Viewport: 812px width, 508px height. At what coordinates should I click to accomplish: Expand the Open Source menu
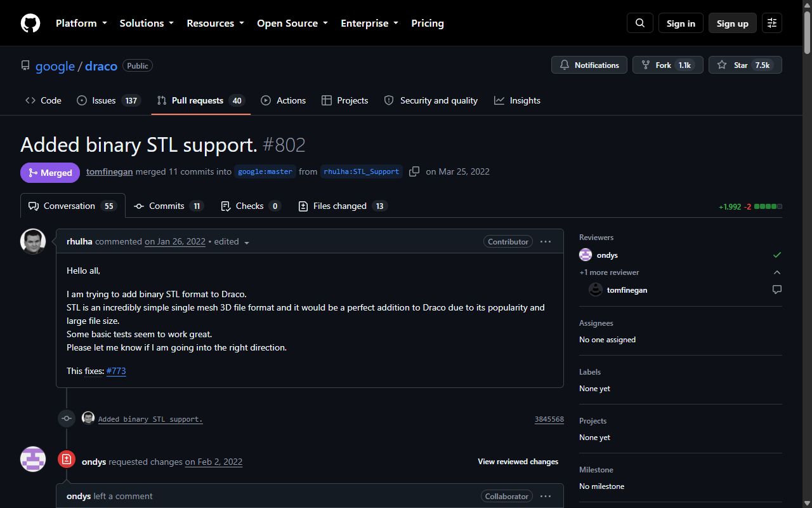point(292,23)
